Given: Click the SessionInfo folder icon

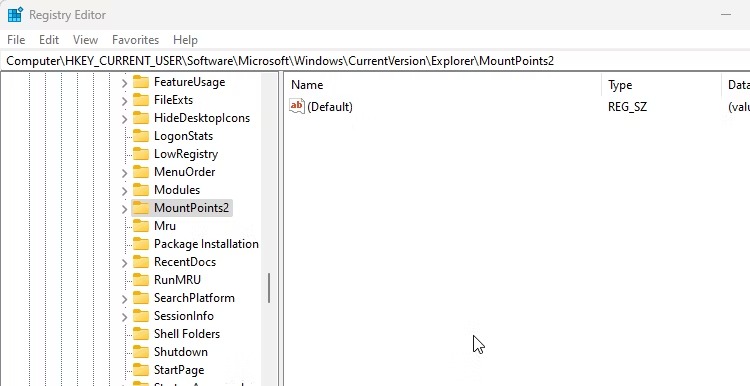Looking at the screenshot, I should tap(141, 316).
